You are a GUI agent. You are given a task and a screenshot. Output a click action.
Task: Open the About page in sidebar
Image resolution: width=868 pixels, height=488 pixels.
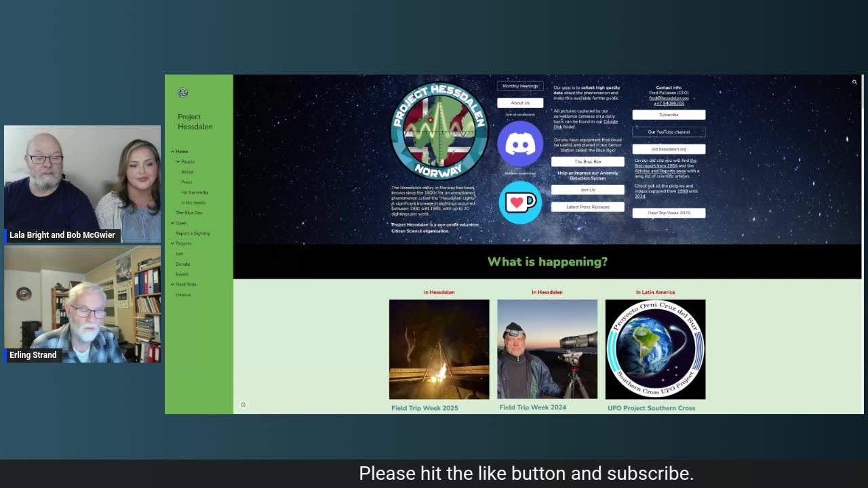pyautogui.click(x=187, y=171)
